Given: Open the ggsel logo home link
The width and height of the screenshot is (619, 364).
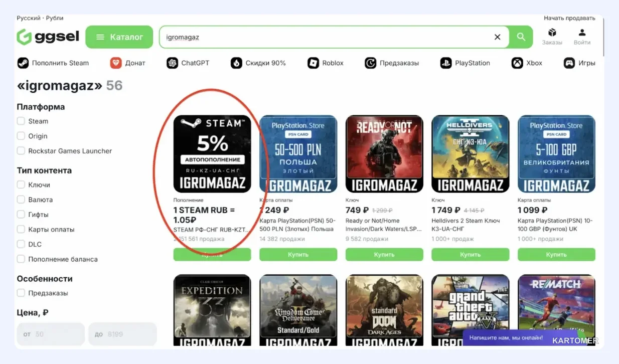Looking at the screenshot, I should point(48,37).
